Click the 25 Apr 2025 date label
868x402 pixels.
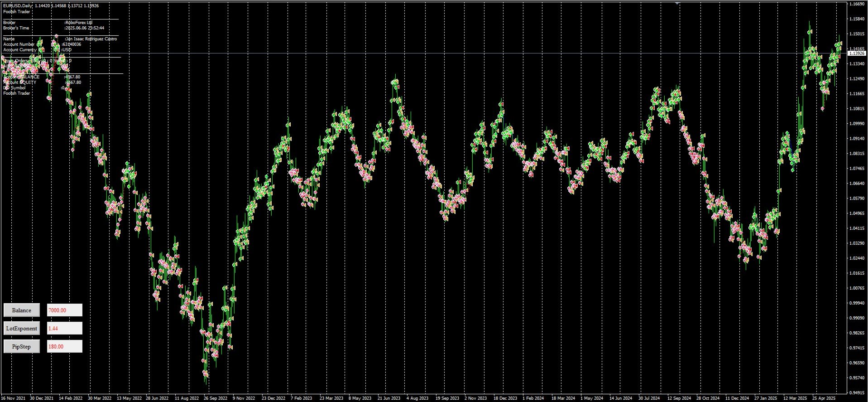pos(824,398)
